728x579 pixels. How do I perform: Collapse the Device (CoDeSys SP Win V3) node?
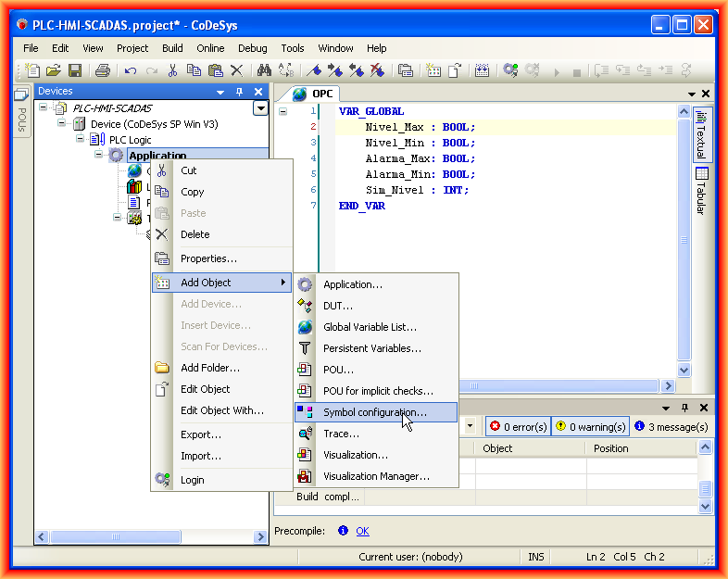(x=62, y=124)
